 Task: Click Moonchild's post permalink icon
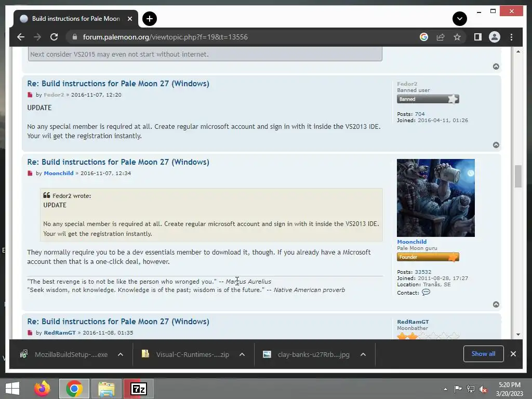click(30, 174)
